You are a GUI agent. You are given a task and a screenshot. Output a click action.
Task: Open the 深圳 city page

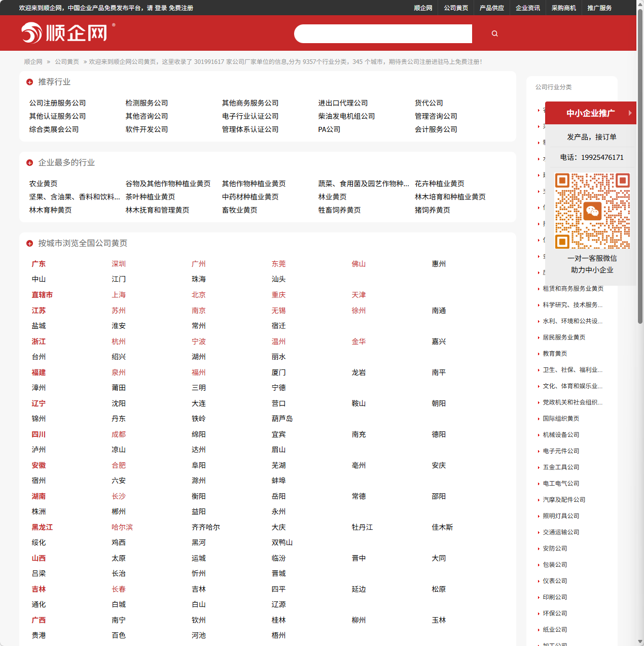point(119,264)
